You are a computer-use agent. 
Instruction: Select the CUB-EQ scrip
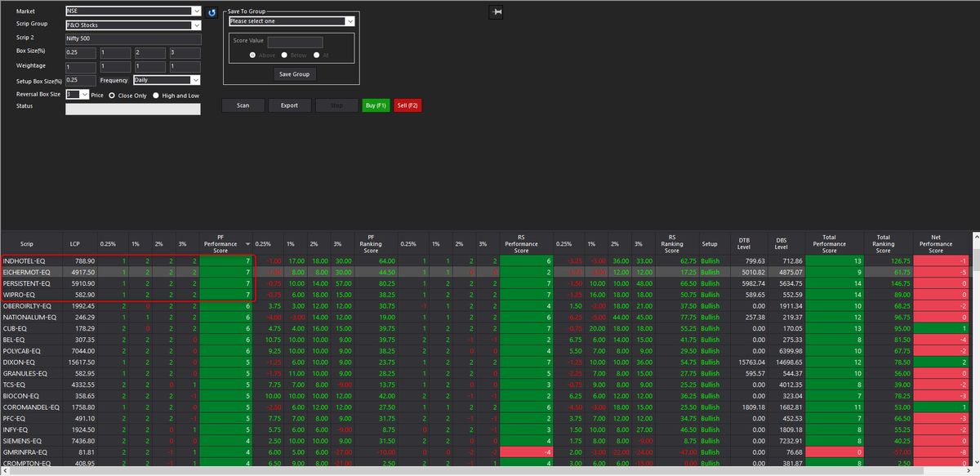point(16,328)
